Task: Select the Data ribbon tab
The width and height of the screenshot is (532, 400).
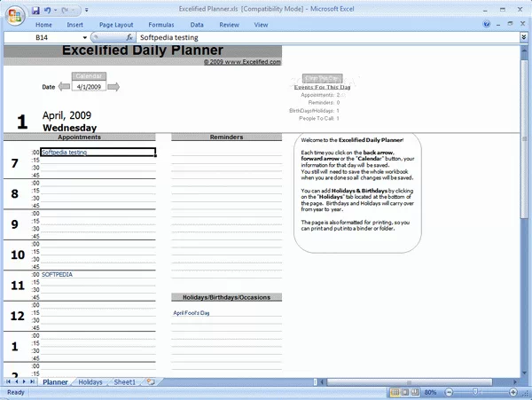Action: tap(197, 25)
